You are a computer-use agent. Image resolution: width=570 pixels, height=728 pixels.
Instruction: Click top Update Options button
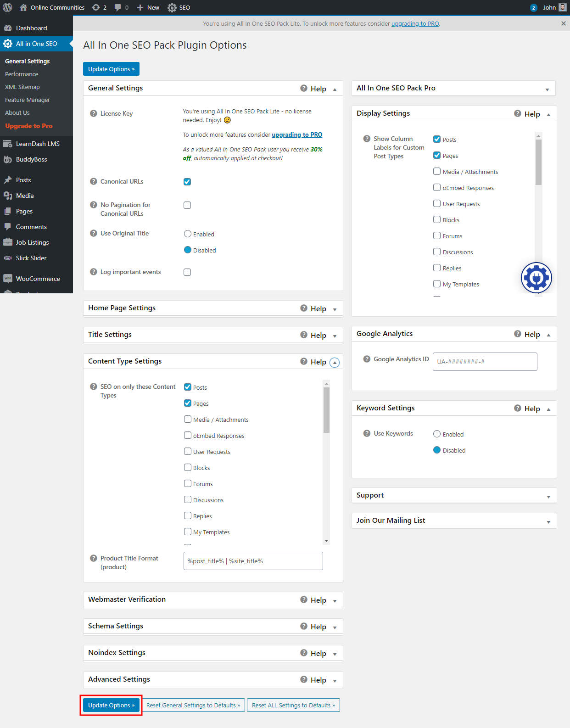coord(111,69)
